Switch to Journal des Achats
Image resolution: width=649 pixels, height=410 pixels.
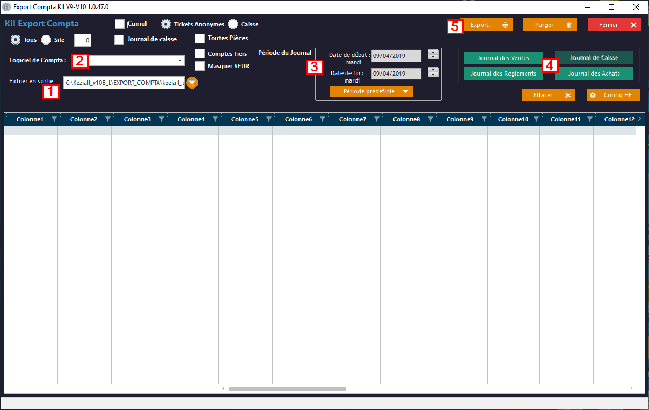[594, 74]
